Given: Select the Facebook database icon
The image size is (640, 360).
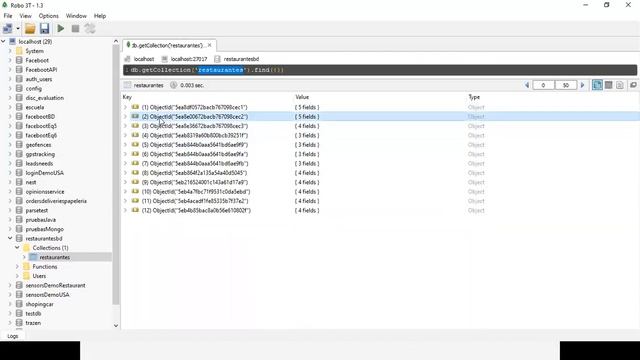Looking at the screenshot, I should click(x=19, y=60).
